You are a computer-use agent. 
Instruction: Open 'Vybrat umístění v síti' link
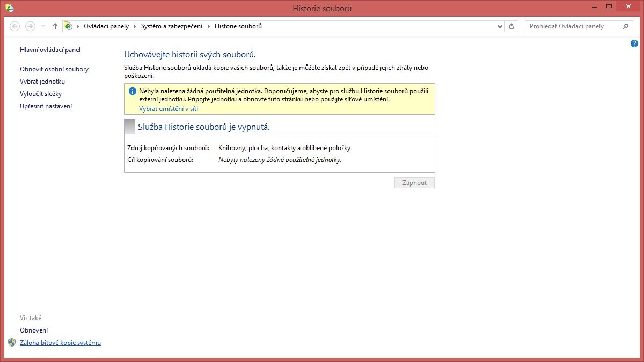point(169,109)
